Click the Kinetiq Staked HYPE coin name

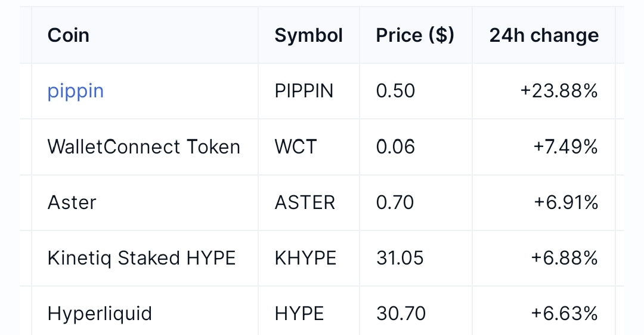click(x=141, y=258)
